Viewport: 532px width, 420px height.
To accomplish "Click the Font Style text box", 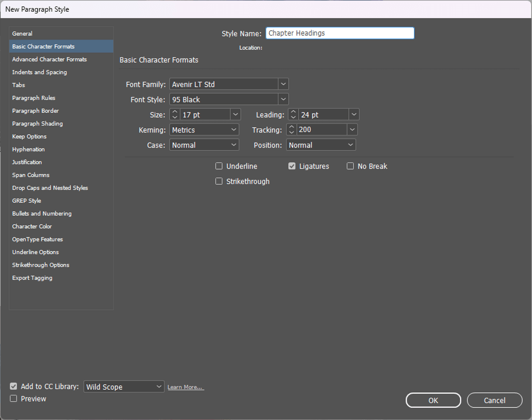I will [x=224, y=100].
